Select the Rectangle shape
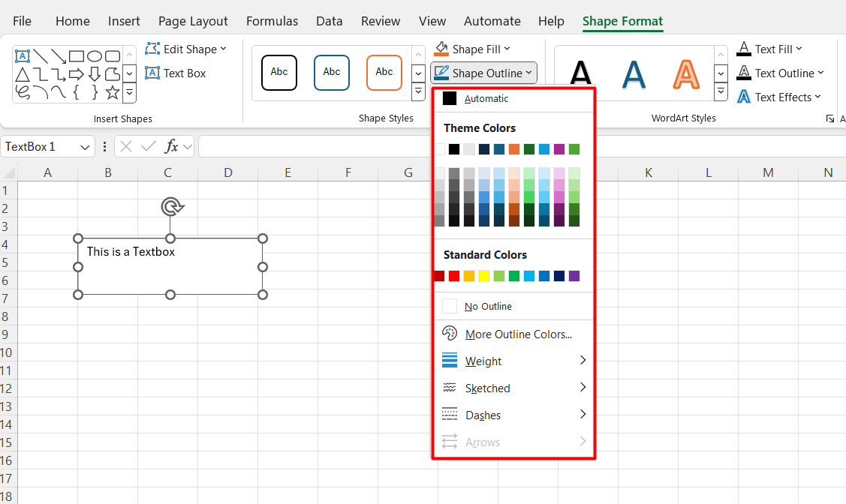Image resolution: width=846 pixels, height=504 pixels. (x=77, y=56)
